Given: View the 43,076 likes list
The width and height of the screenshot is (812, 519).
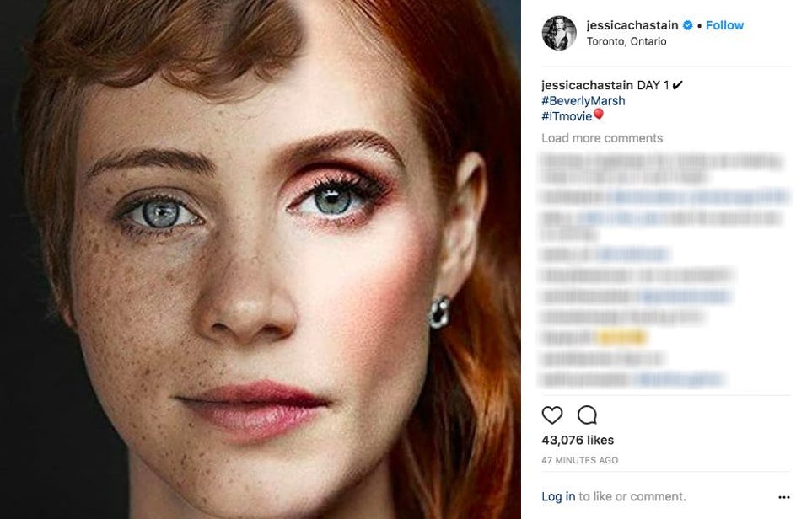Looking at the screenshot, I should click(578, 440).
